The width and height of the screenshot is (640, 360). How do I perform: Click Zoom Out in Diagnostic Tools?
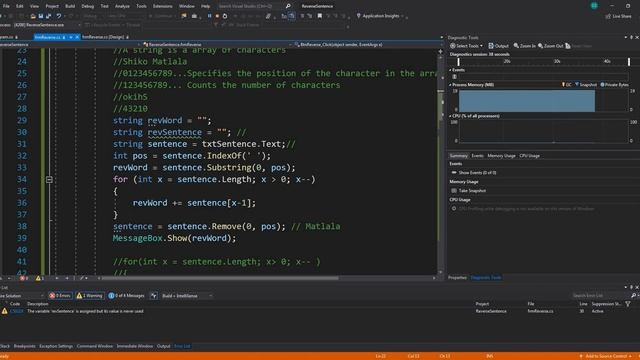tap(551, 46)
